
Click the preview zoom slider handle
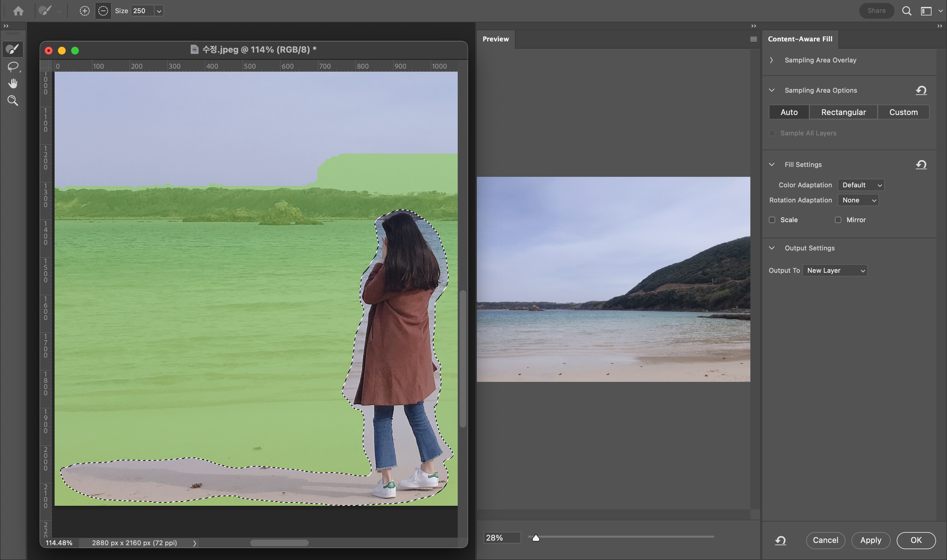tap(536, 538)
